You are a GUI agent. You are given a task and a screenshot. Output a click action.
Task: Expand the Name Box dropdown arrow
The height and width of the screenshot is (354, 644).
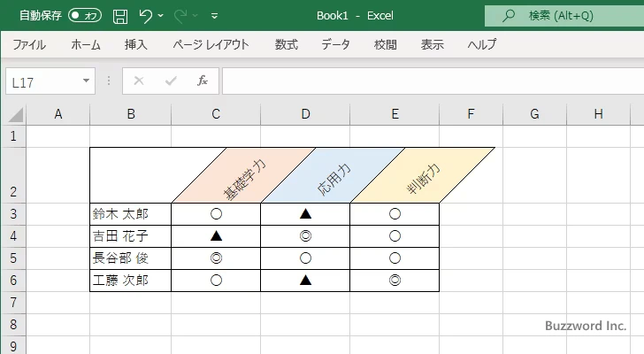(87, 81)
